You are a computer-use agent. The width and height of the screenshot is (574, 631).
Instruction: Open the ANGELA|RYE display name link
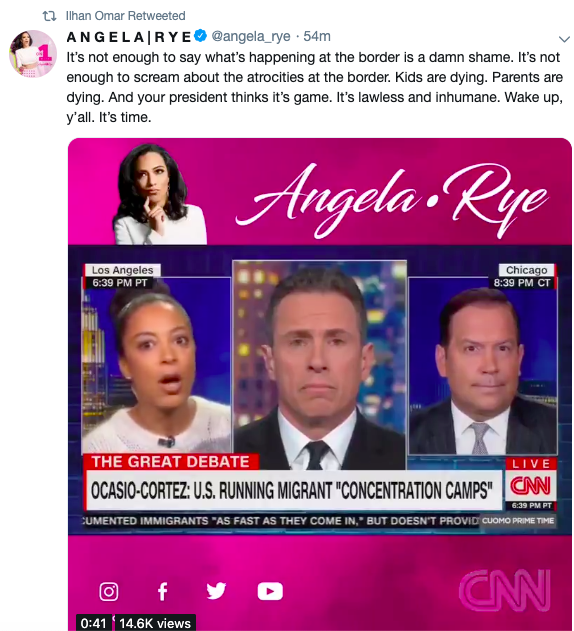pyautogui.click(x=129, y=37)
